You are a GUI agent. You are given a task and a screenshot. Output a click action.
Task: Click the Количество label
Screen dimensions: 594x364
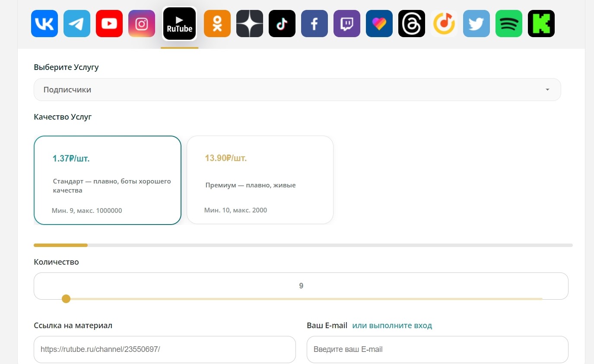point(56,262)
